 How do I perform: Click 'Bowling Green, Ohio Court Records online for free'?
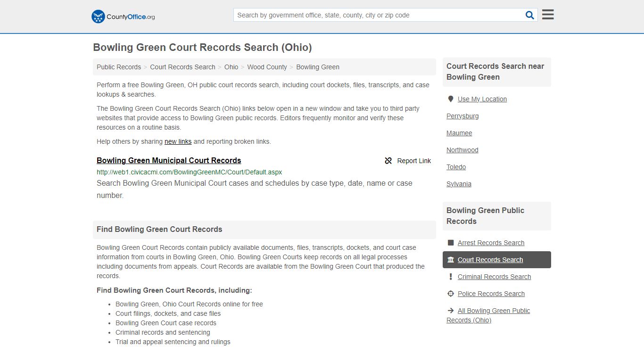[189, 304]
